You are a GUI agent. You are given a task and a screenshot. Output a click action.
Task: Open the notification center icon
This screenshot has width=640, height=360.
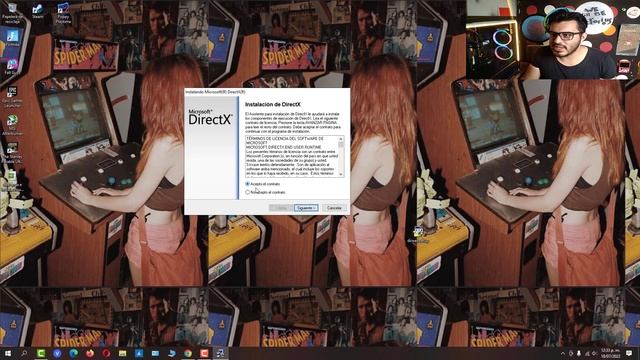629,353
